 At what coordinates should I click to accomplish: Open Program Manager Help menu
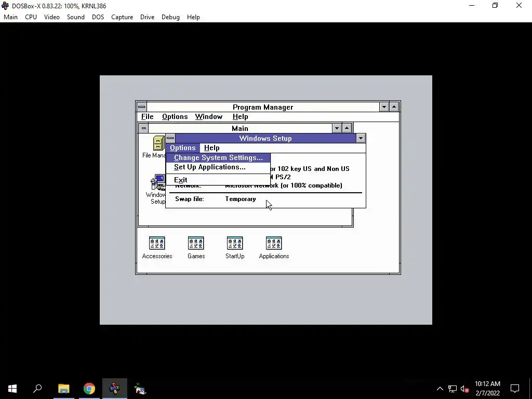[240, 117]
